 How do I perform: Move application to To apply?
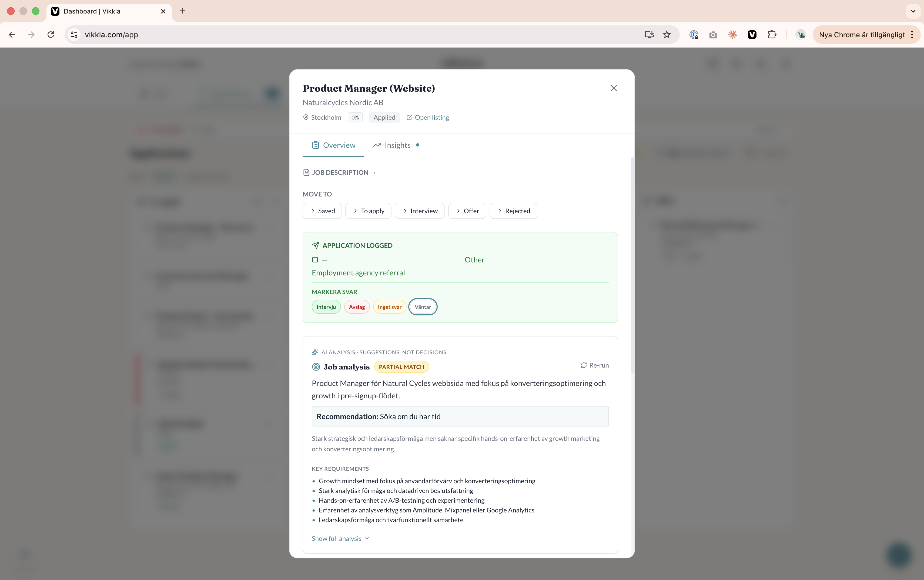click(x=368, y=211)
